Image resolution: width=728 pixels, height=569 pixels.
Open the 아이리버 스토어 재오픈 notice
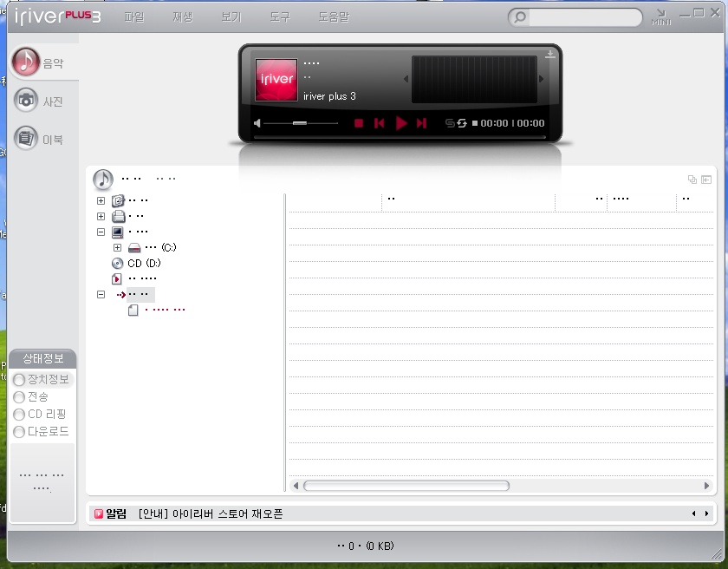211,513
